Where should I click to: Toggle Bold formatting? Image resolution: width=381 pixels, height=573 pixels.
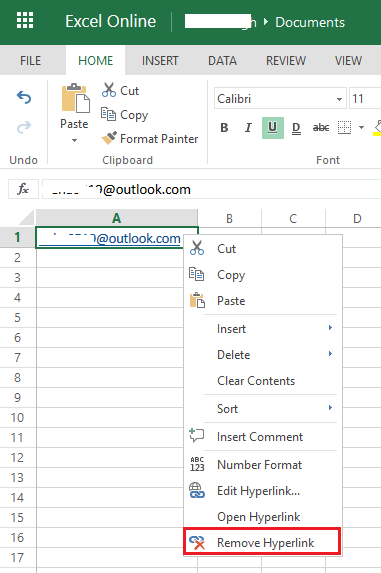point(224,128)
